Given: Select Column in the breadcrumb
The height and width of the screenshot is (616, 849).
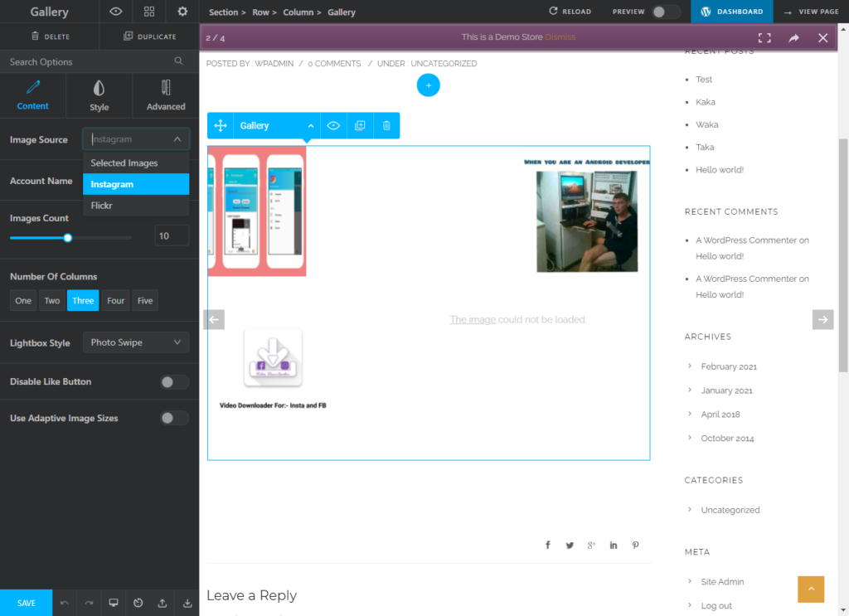Looking at the screenshot, I should [298, 12].
